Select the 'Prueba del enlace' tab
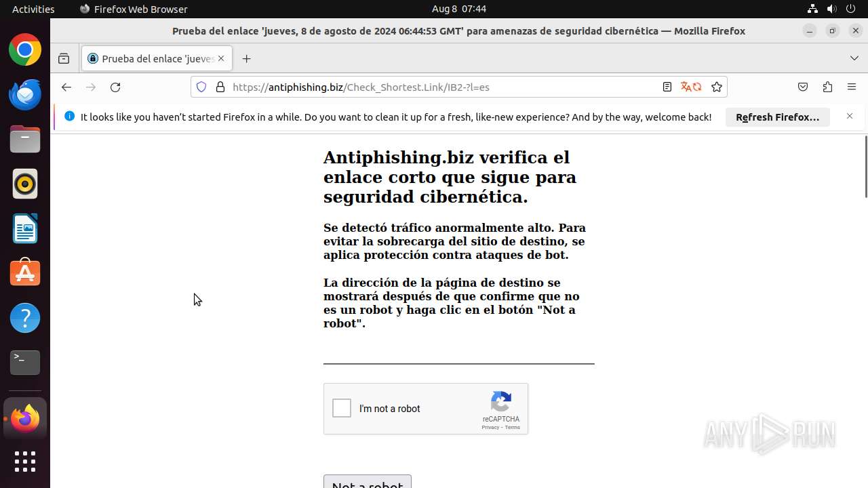Viewport: 868px width, 488px height. point(157,59)
